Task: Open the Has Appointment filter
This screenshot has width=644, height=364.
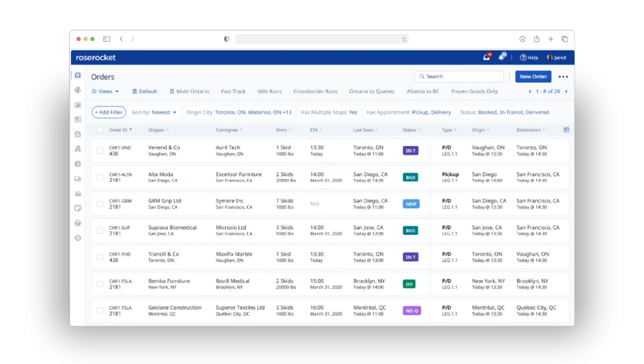Action: [408, 112]
